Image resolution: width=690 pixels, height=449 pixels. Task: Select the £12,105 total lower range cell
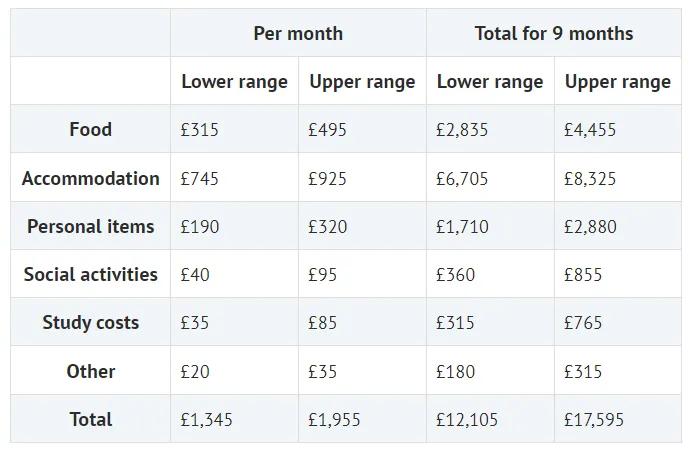click(x=466, y=420)
